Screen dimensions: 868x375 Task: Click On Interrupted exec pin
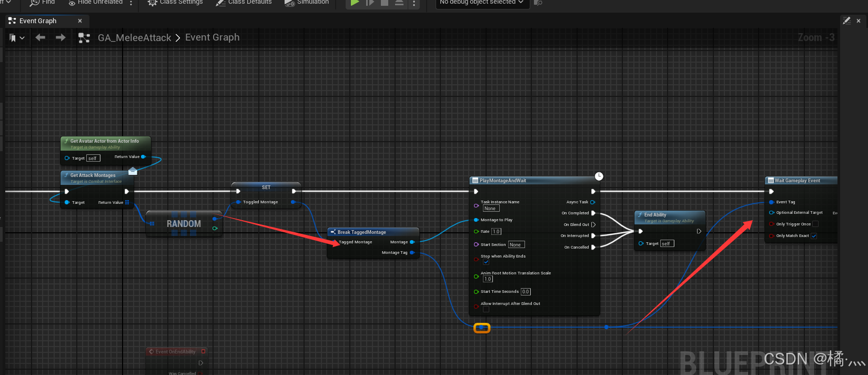click(593, 235)
